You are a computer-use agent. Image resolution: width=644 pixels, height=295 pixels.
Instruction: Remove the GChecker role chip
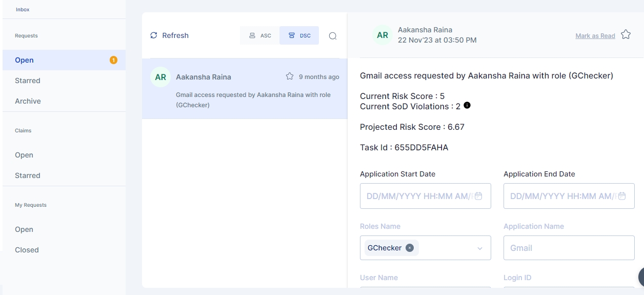(410, 248)
